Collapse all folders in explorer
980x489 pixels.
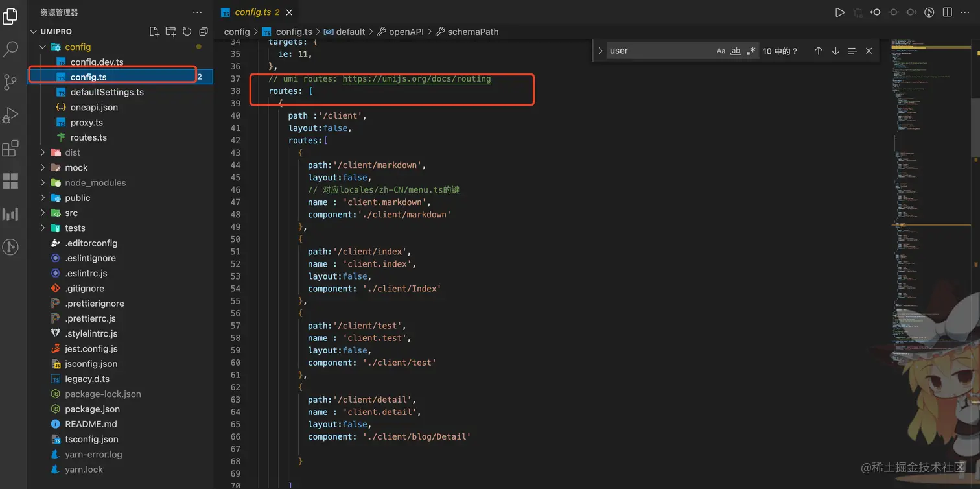204,32
